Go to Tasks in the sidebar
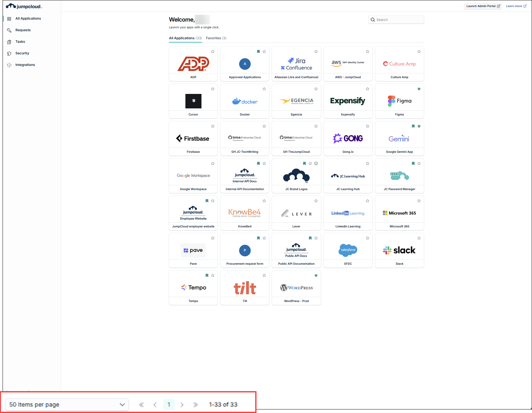 (x=20, y=41)
